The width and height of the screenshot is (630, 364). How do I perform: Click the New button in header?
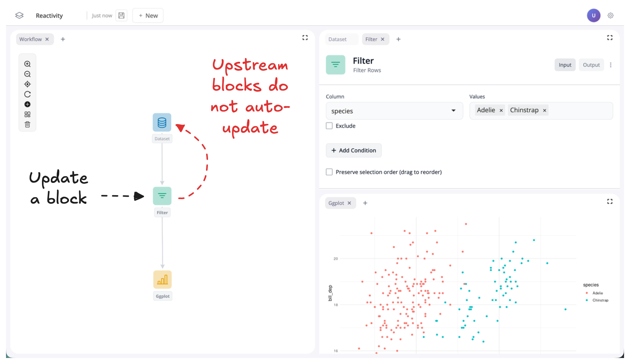coord(148,16)
